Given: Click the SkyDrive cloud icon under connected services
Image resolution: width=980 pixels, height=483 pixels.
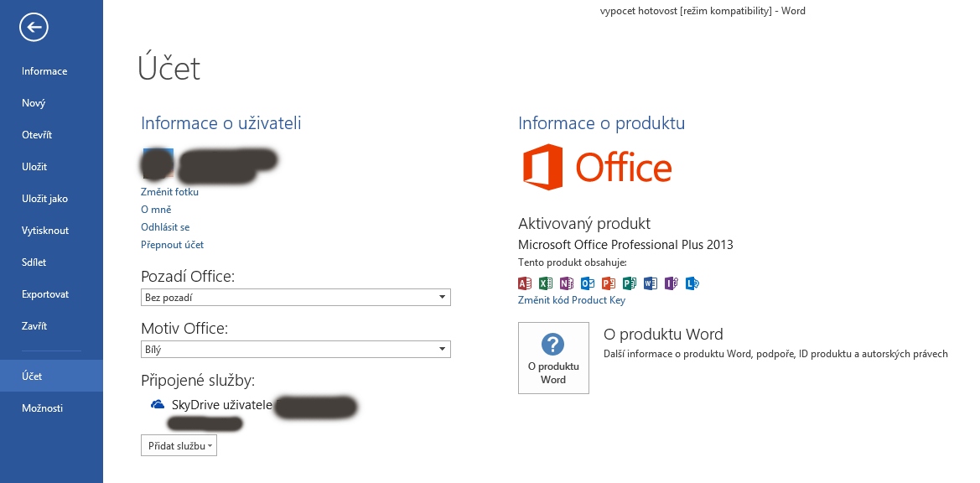Looking at the screenshot, I should [x=158, y=405].
